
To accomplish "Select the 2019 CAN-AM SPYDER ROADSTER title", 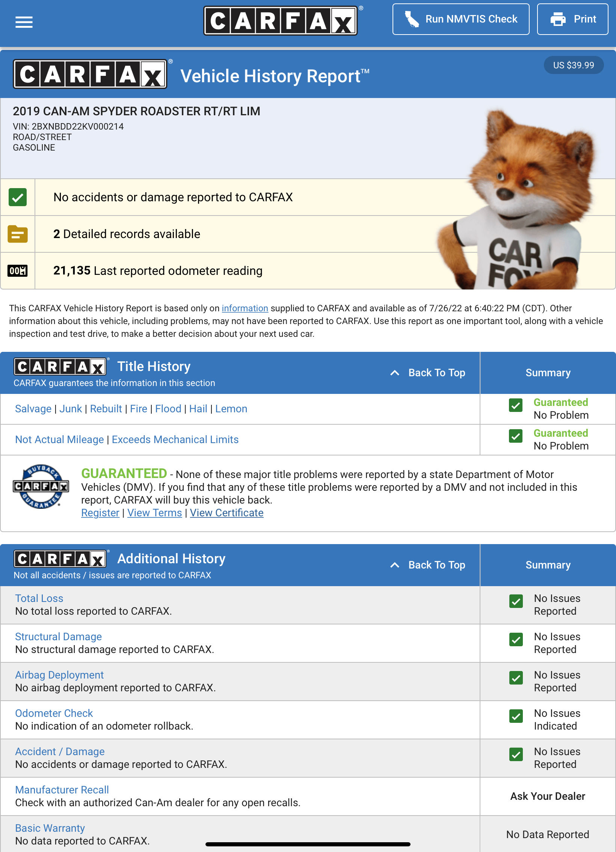I will pos(136,111).
